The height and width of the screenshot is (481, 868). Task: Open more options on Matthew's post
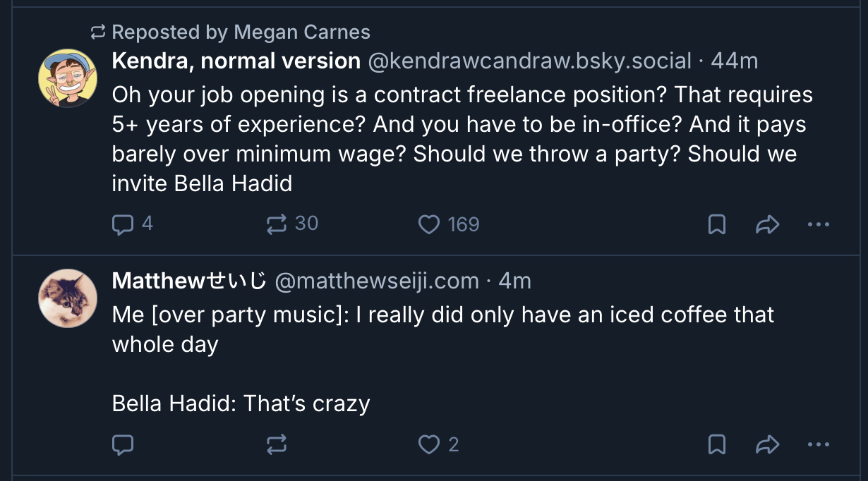(x=818, y=444)
